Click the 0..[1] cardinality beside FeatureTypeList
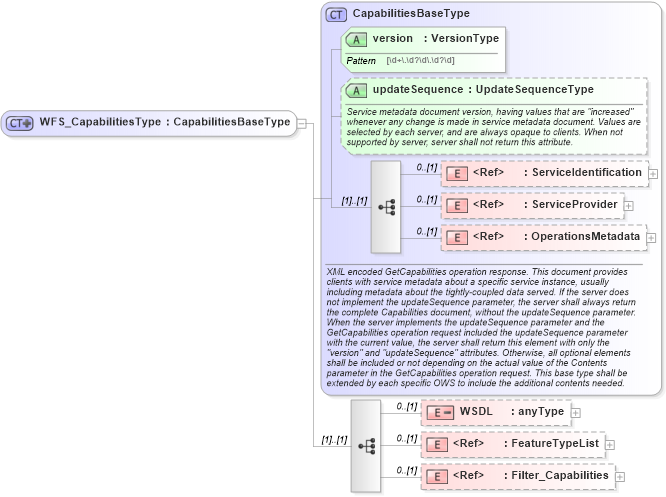Viewport: 666px width, 497px height. (x=407, y=438)
